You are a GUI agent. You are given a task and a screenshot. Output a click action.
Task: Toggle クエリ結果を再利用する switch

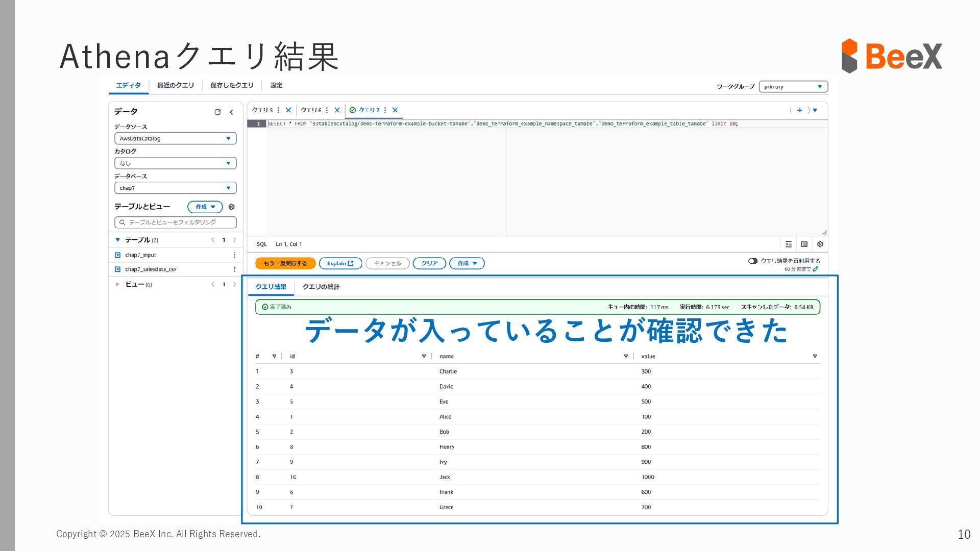click(x=753, y=261)
